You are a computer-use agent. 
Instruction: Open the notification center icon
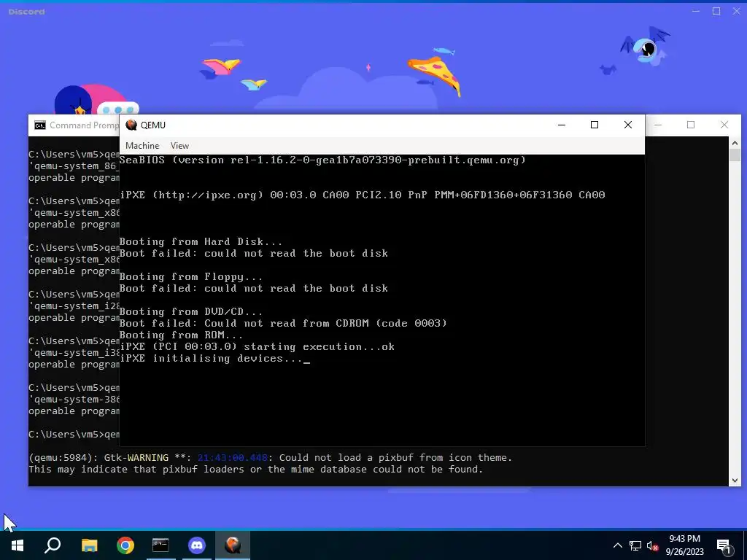(x=724, y=545)
